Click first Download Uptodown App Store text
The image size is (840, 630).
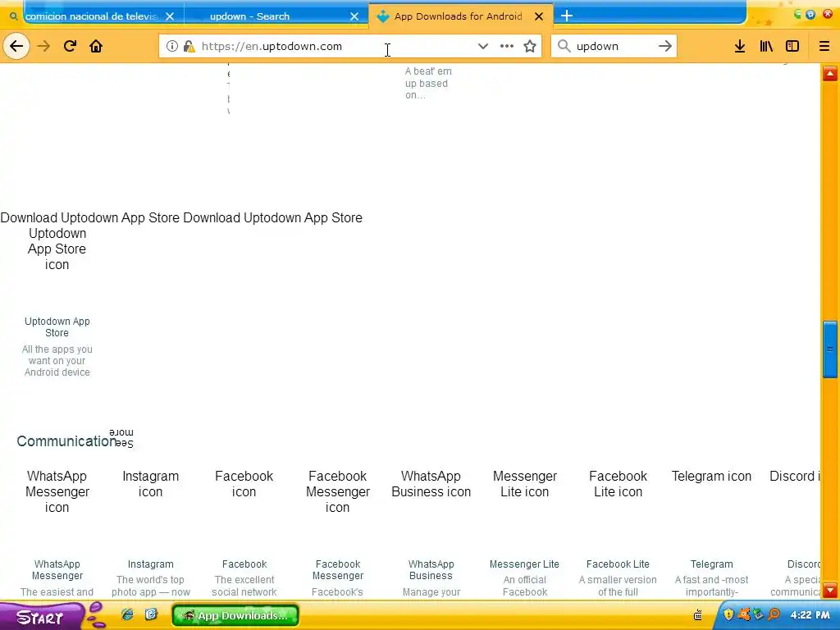point(90,217)
